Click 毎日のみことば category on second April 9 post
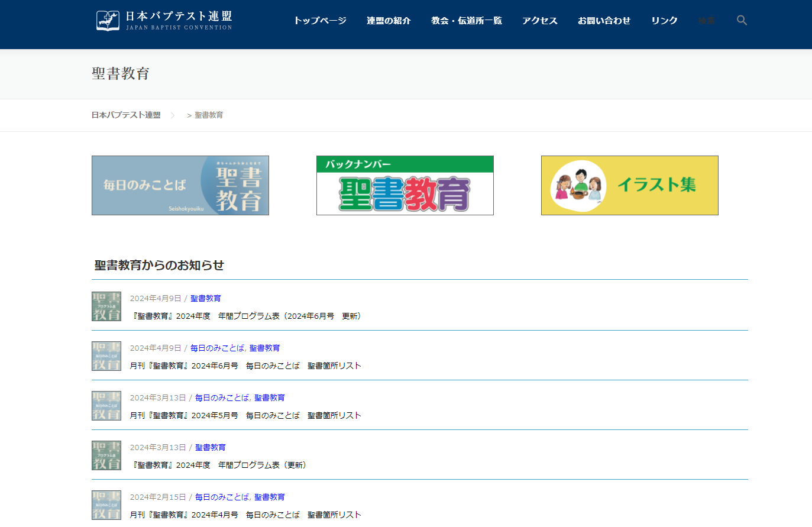The width and height of the screenshot is (812, 527). (x=217, y=348)
